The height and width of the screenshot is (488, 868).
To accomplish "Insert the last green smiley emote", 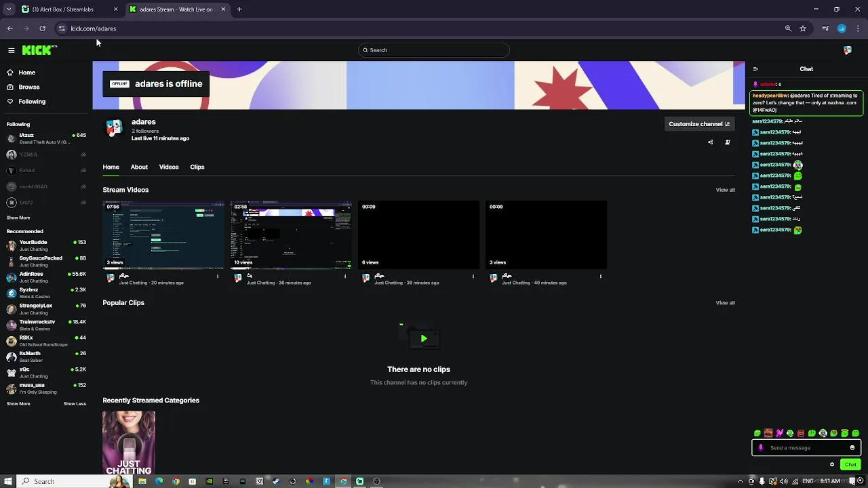I will (855, 433).
